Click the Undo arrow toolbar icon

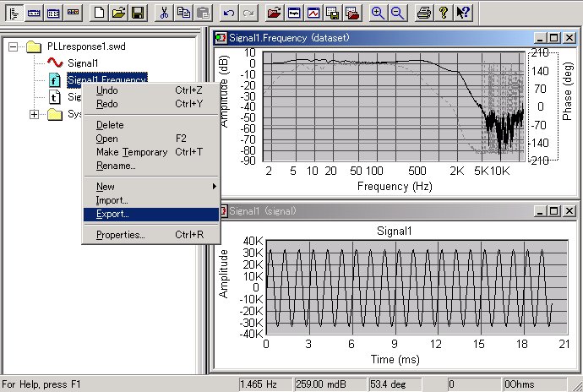coord(229,12)
